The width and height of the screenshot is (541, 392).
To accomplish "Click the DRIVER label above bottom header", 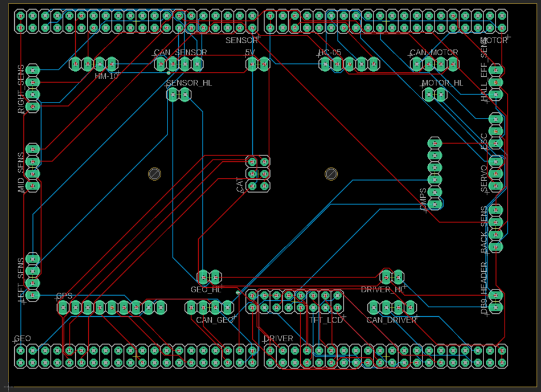I will [x=278, y=338].
